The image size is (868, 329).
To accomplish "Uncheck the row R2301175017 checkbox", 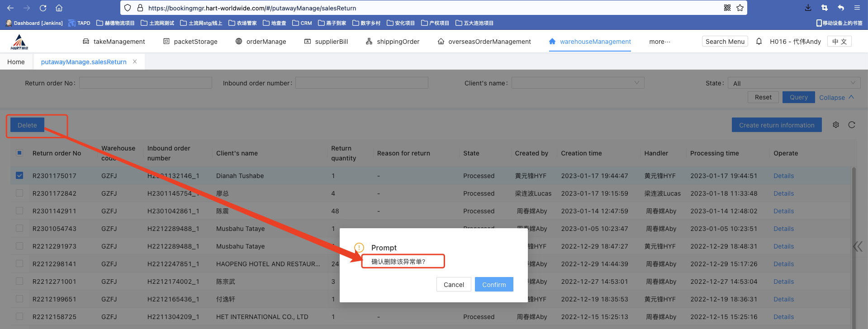I will pos(19,175).
